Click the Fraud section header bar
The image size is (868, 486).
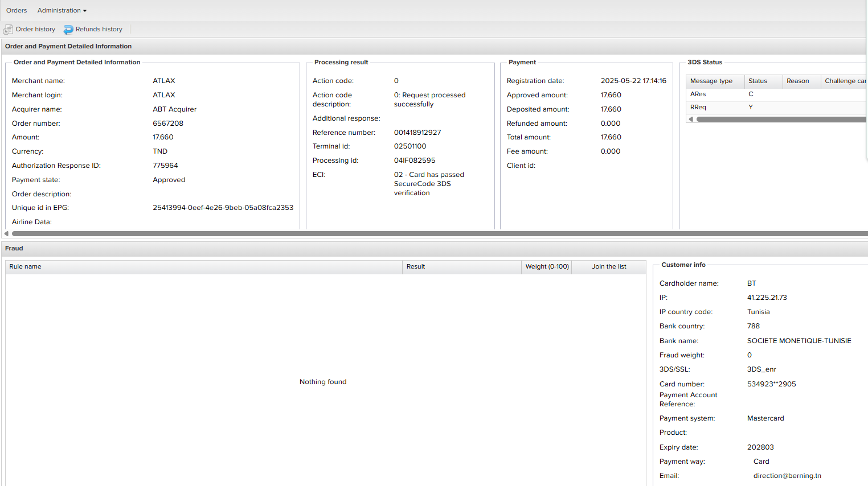click(x=434, y=248)
